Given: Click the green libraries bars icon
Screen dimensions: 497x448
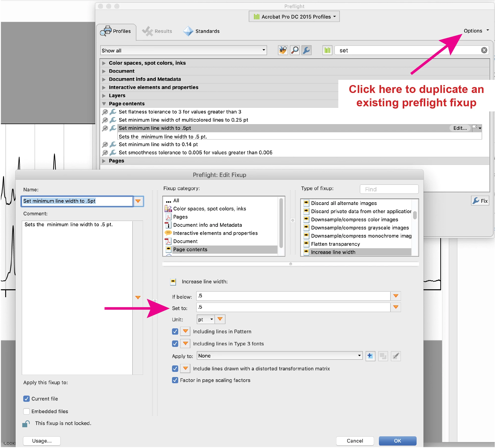Looking at the screenshot, I should pyautogui.click(x=327, y=50).
